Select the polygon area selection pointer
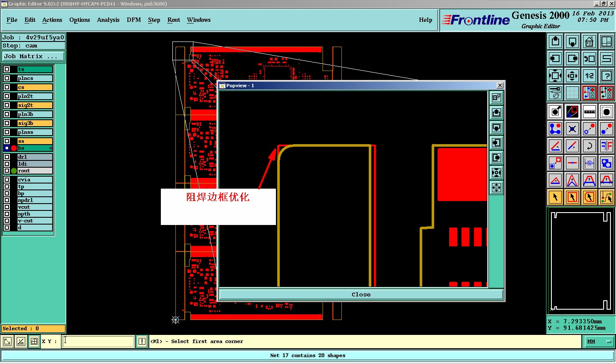This screenshot has height=364, width=616. (589, 197)
